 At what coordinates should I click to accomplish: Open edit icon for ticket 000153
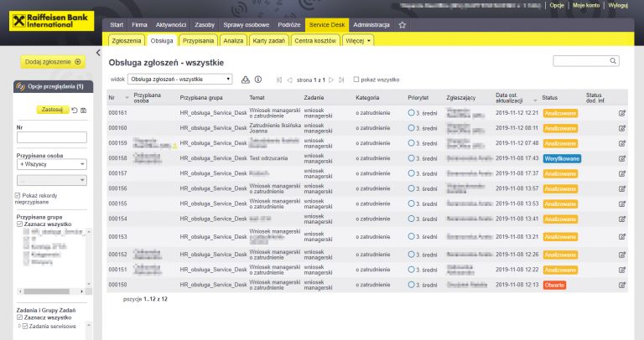tap(622, 237)
